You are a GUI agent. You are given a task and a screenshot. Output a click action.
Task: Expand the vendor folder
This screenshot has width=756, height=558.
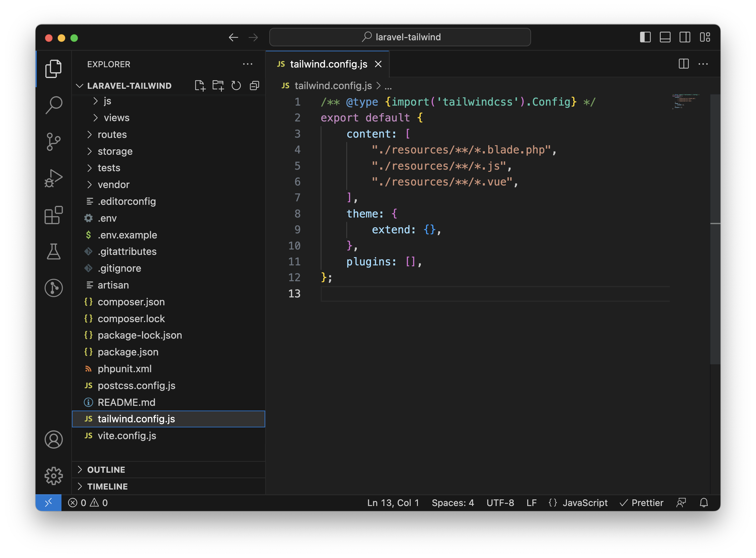169,185
